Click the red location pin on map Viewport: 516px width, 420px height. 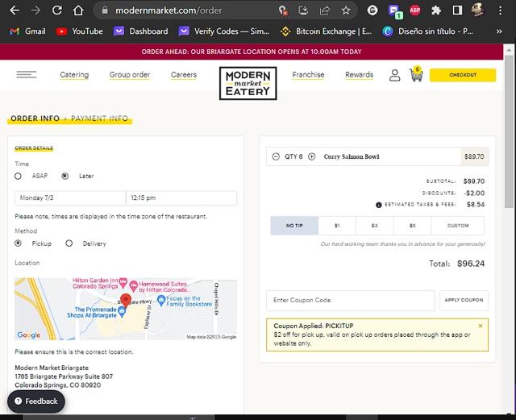(126, 301)
